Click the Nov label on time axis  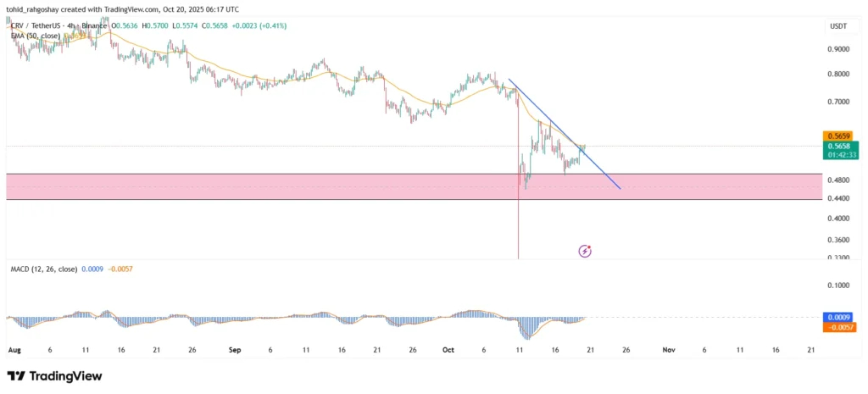point(668,350)
